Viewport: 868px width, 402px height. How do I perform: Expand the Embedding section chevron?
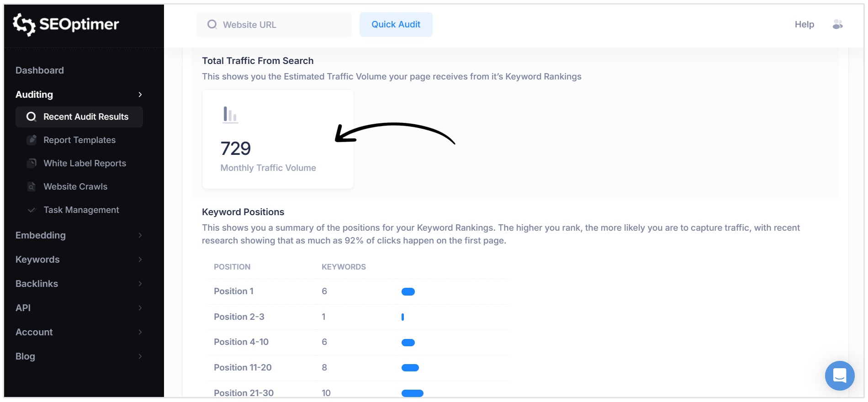pyautogui.click(x=140, y=235)
